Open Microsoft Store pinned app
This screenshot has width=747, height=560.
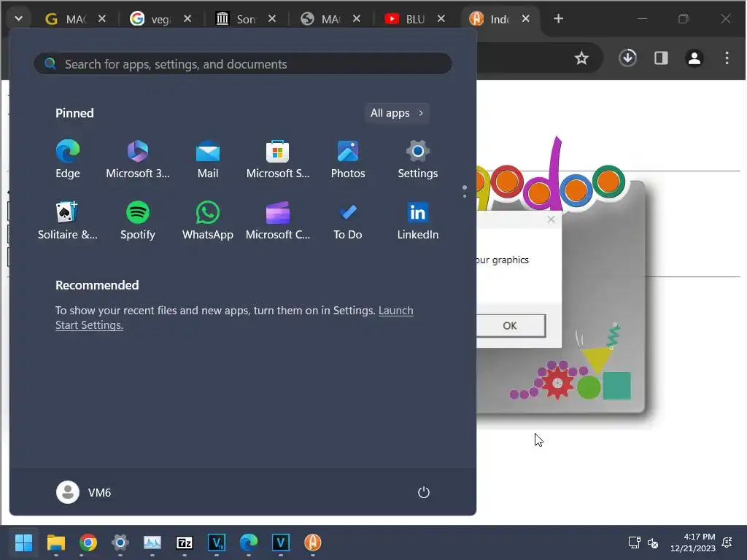coord(278,160)
